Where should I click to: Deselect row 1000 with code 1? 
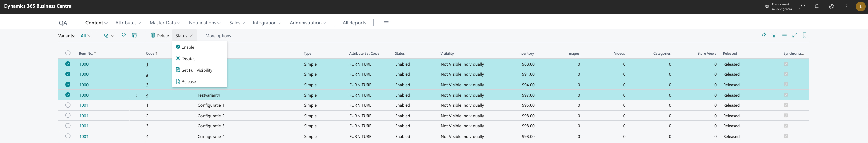[68, 64]
